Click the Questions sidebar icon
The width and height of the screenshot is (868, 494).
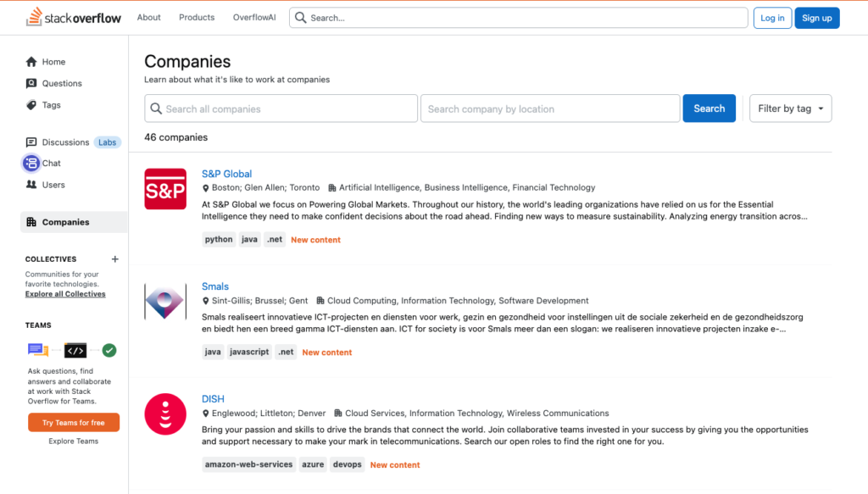[31, 83]
